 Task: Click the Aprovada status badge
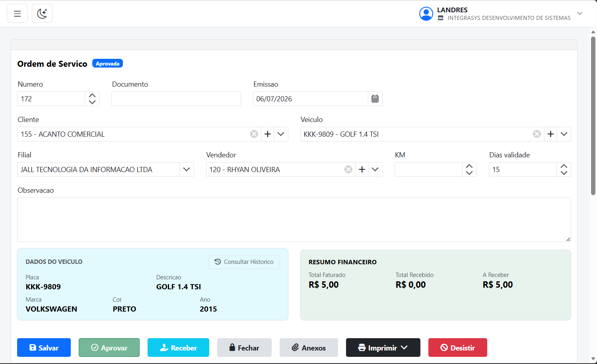[108, 64]
